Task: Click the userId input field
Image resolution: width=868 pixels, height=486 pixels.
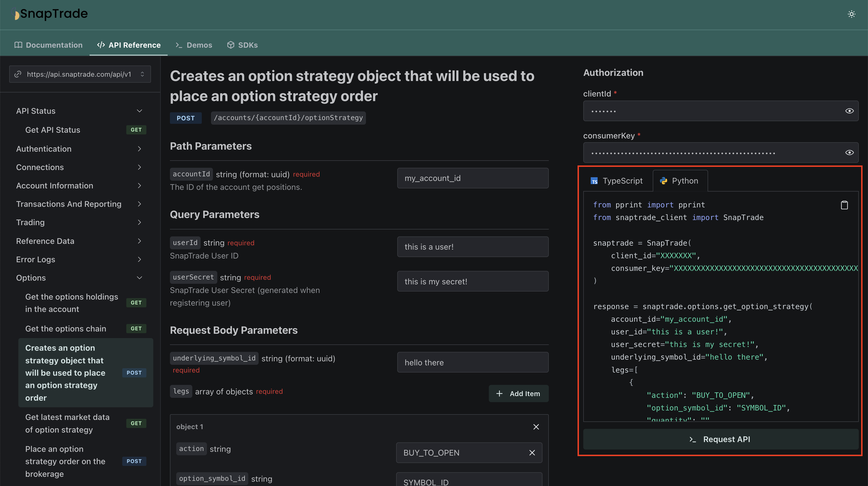Action: coord(473,246)
